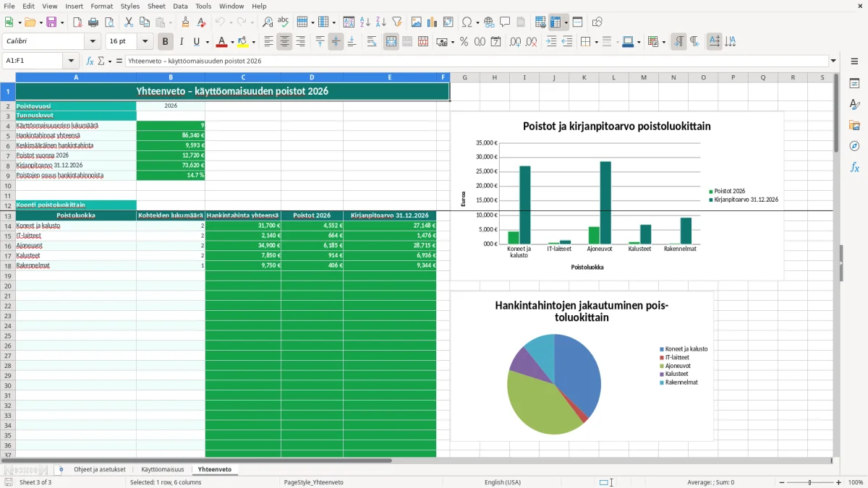
Task: Click zoom in plus button
Action: [x=838, y=482]
